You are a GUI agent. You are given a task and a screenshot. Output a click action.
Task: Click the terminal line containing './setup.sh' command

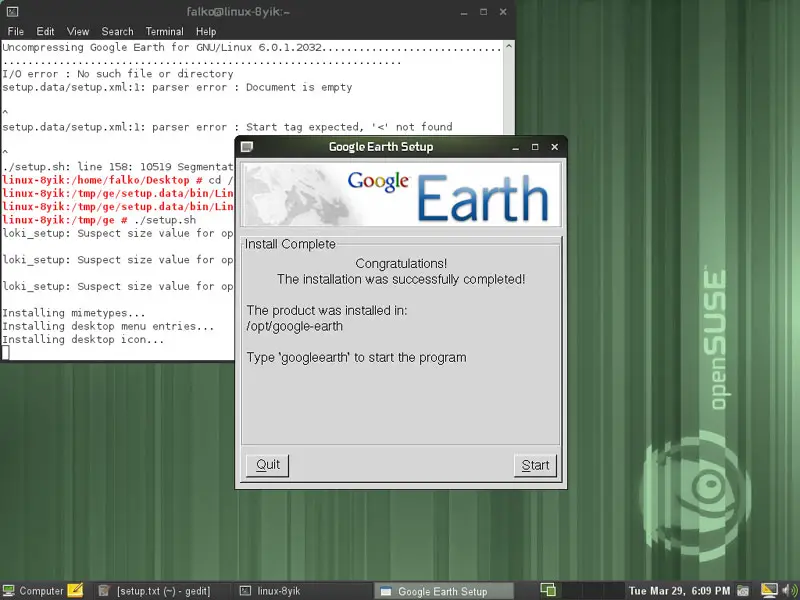[99, 220]
